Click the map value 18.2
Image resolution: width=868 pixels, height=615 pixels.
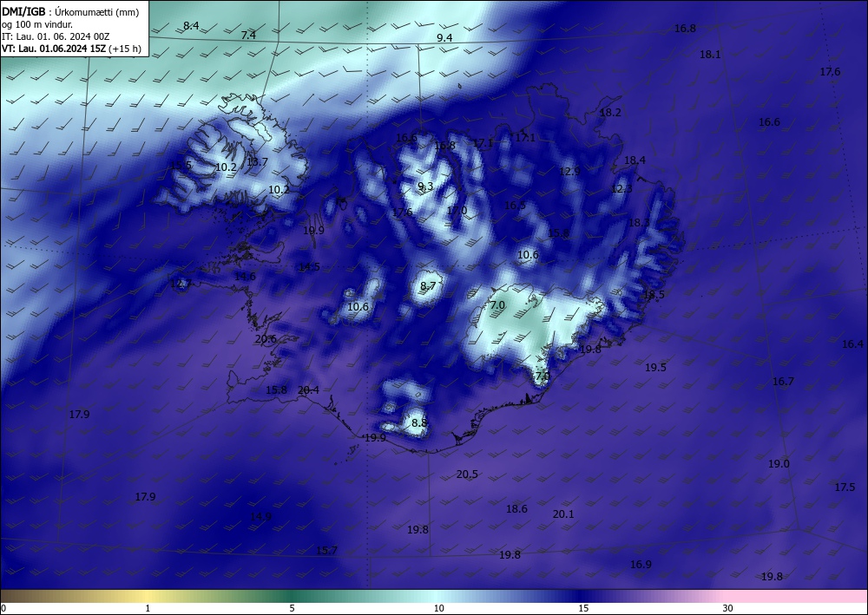click(x=610, y=112)
